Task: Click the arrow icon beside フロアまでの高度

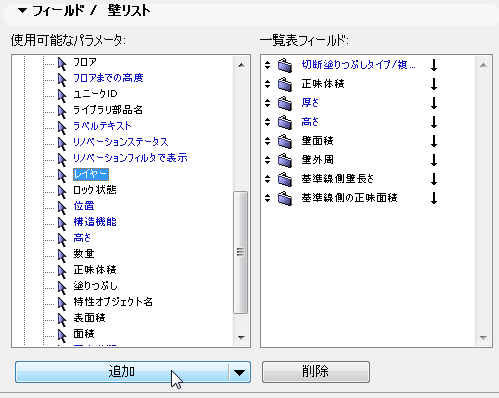Action: pyautogui.click(x=62, y=79)
